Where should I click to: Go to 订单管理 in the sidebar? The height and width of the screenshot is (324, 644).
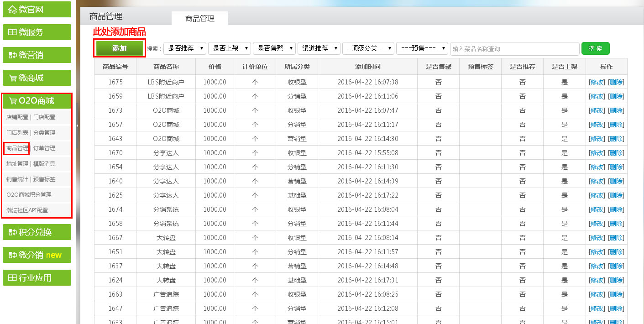(44, 148)
